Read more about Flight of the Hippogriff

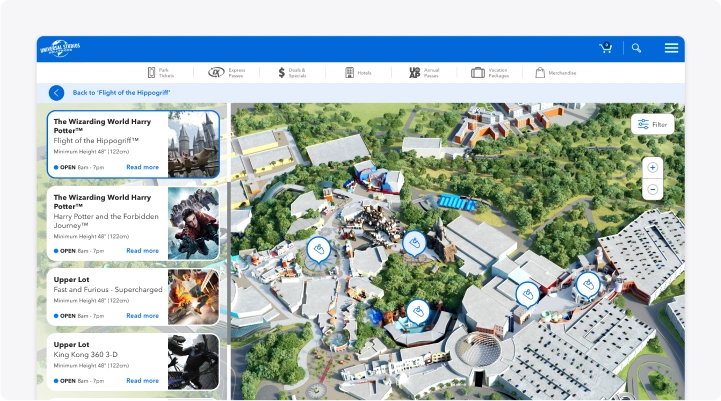point(142,167)
